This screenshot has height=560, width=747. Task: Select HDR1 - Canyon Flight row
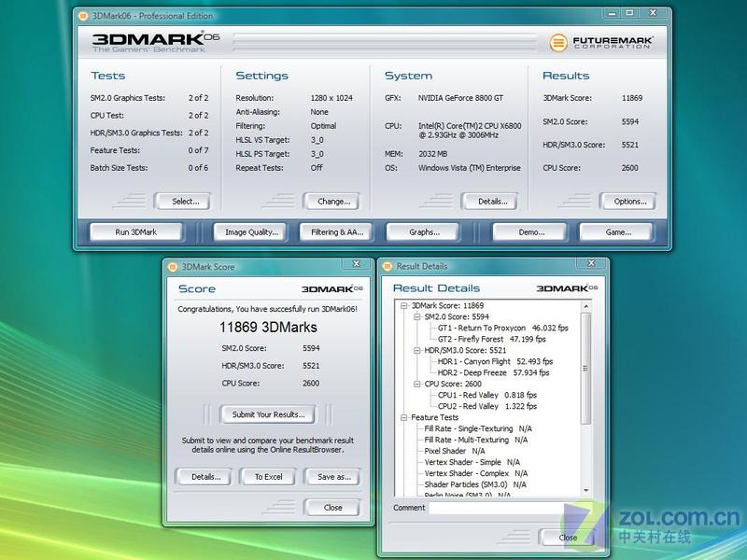[495, 362]
